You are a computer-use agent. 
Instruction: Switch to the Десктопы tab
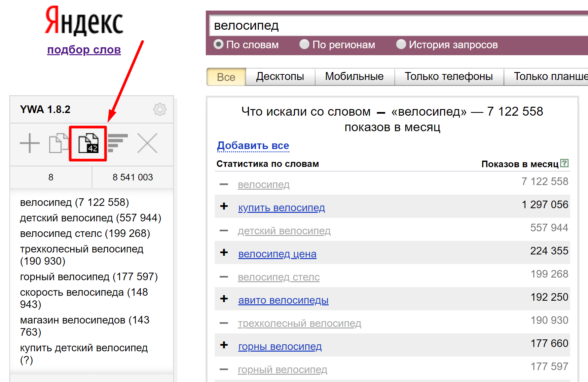click(x=280, y=77)
